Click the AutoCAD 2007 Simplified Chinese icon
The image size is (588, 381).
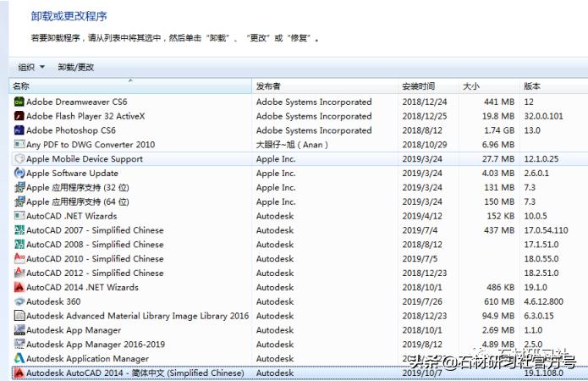pos(19,230)
